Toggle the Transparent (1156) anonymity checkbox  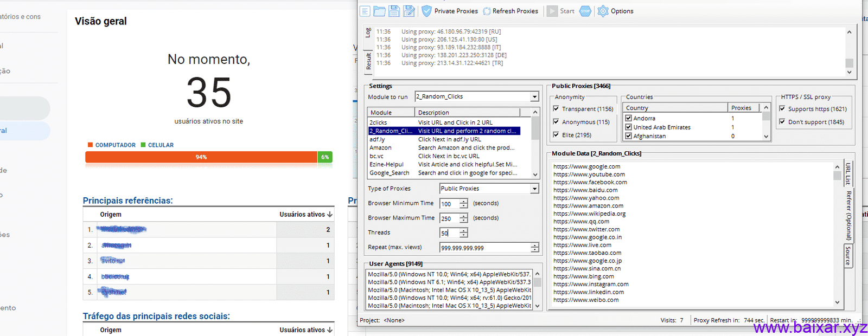[556, 108]
